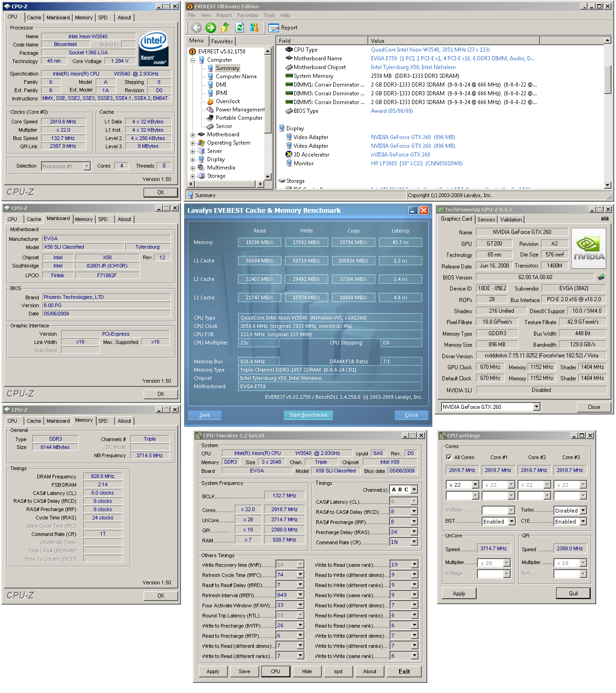Open the Channel(s) A B C dropdown
The image size is (616, 693).
click(x=414, y=489)
